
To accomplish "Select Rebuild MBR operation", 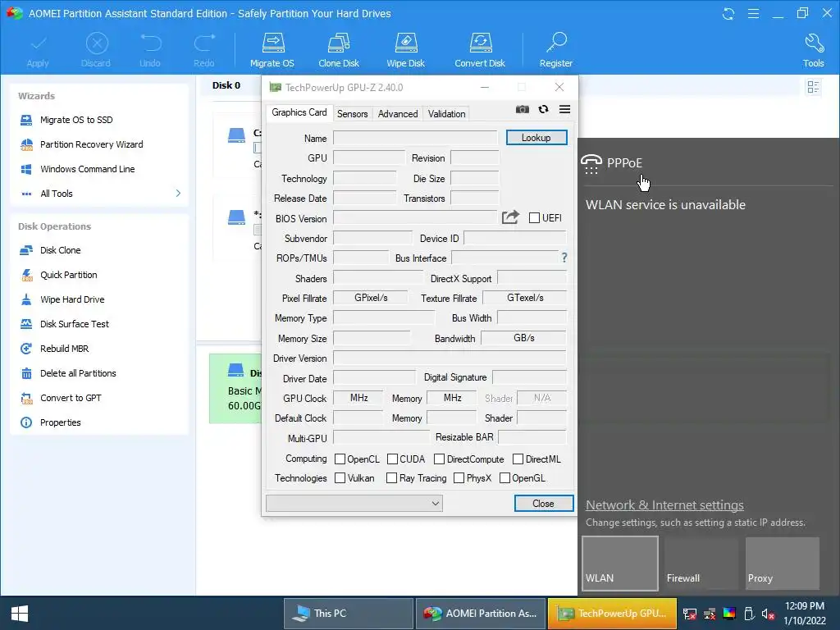I will click(54, 349).
